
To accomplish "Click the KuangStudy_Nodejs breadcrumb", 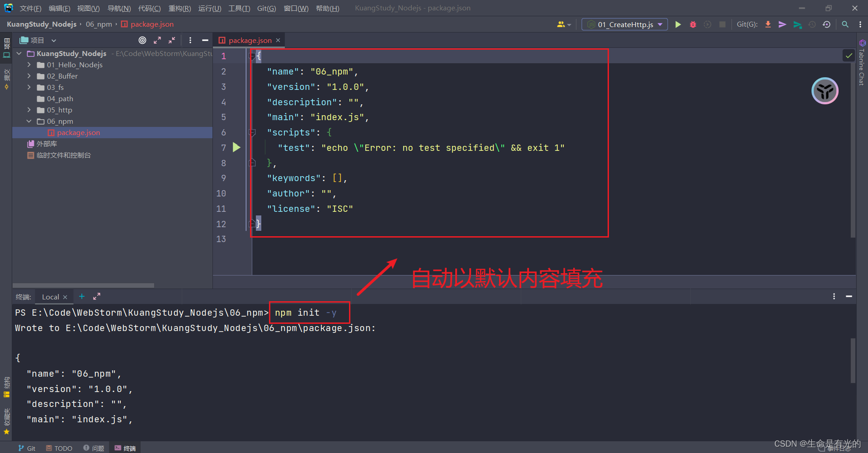I will [42, 24].
